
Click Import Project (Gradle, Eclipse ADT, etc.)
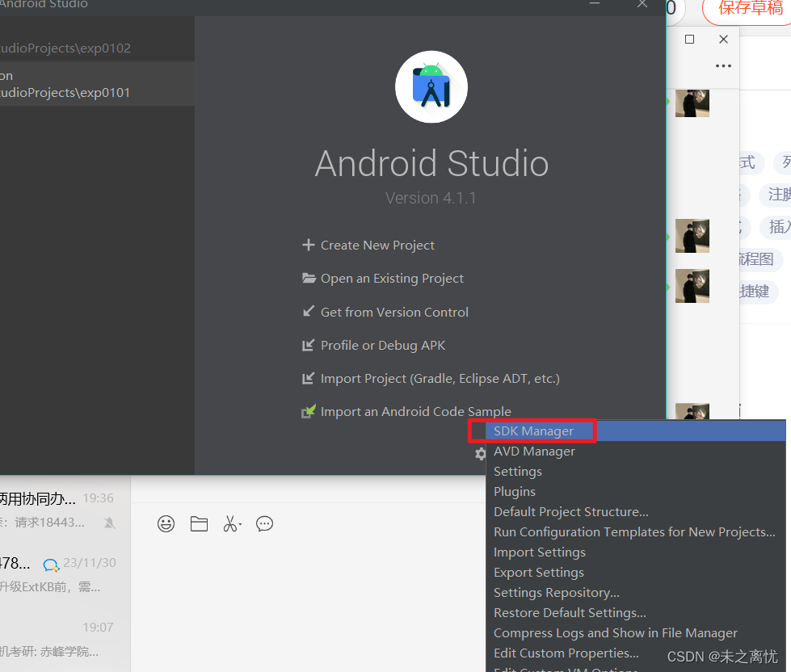coord(440,379)
